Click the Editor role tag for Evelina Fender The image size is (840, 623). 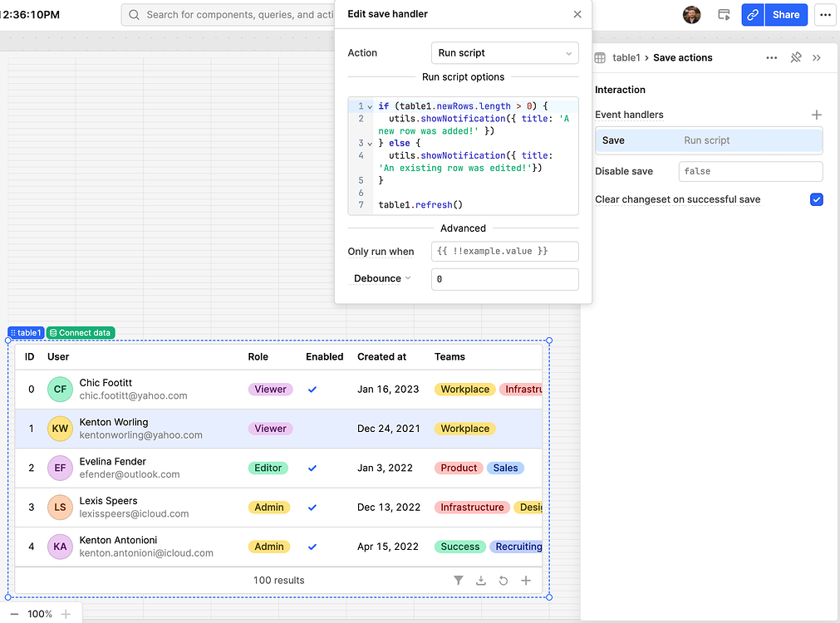point(268,468)
